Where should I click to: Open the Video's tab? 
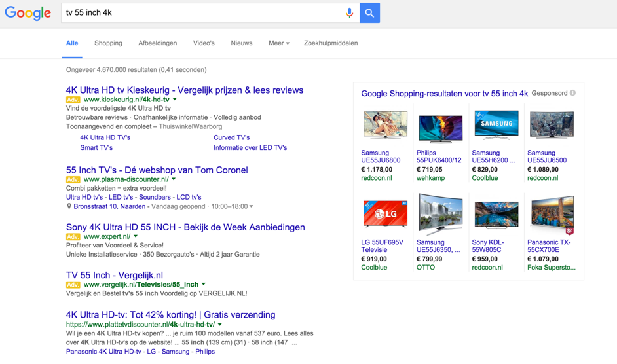204,43
